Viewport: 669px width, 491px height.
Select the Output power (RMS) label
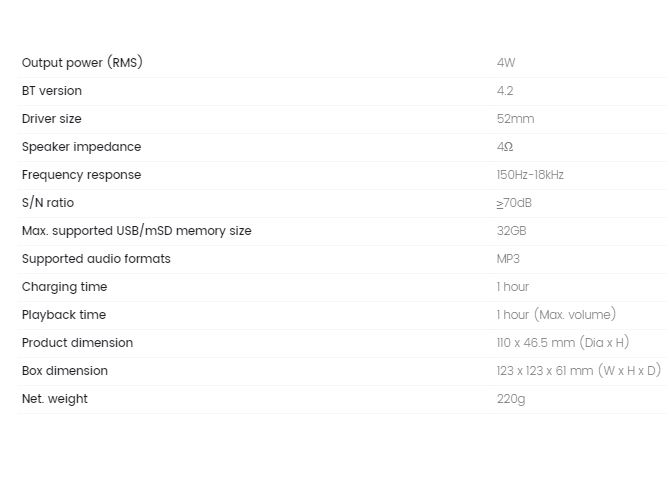[82, 63]
